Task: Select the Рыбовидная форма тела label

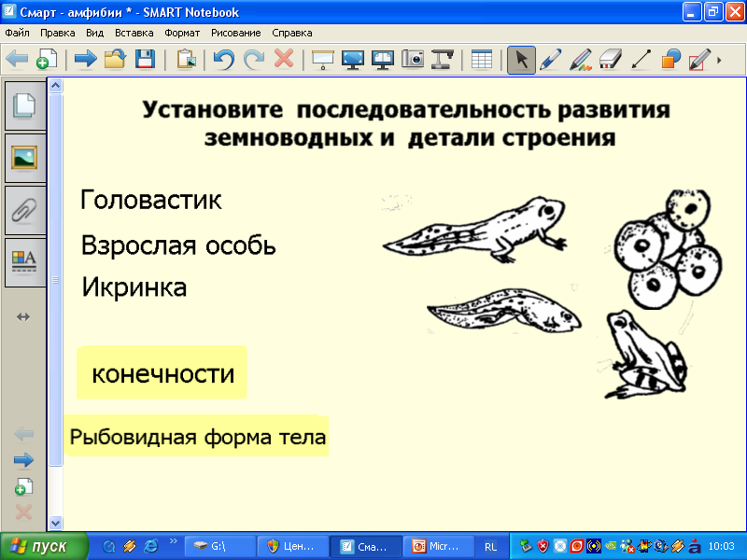Action: [x=196, y=436]
